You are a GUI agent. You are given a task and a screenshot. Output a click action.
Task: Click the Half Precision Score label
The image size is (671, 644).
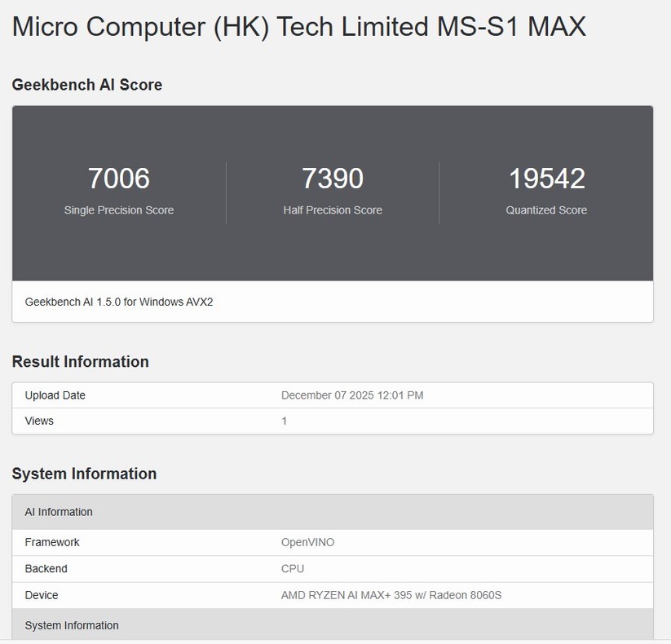point(333,210)
